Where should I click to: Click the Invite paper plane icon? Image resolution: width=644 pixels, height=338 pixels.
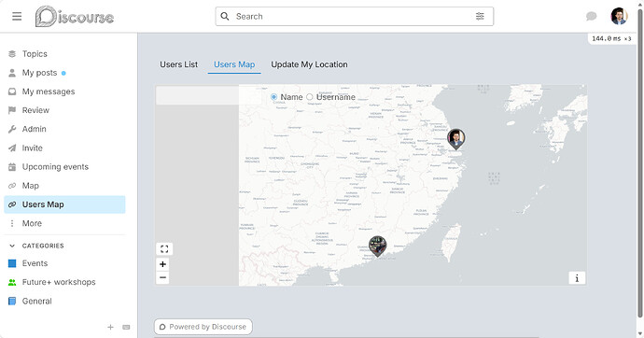(12, 148)
